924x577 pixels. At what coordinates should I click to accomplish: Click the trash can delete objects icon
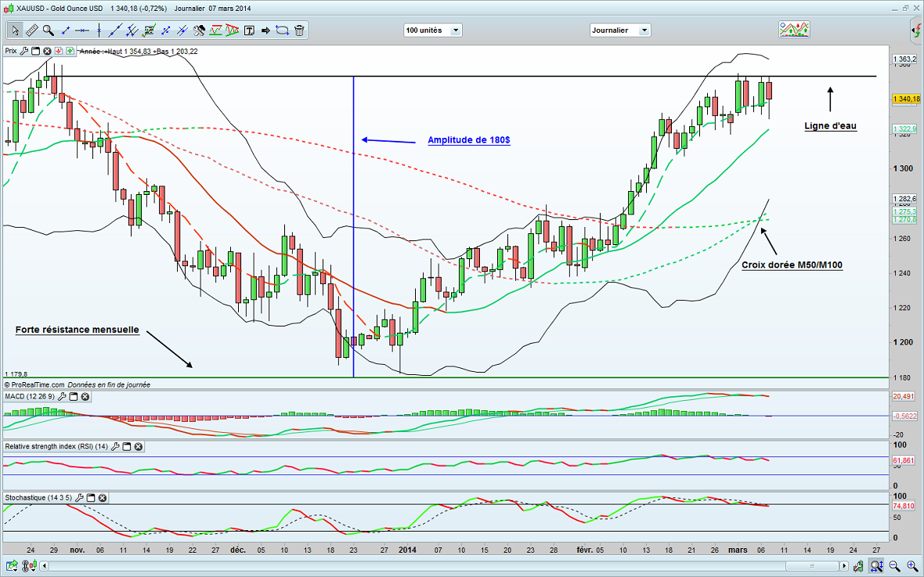click(x=300, y=31)
